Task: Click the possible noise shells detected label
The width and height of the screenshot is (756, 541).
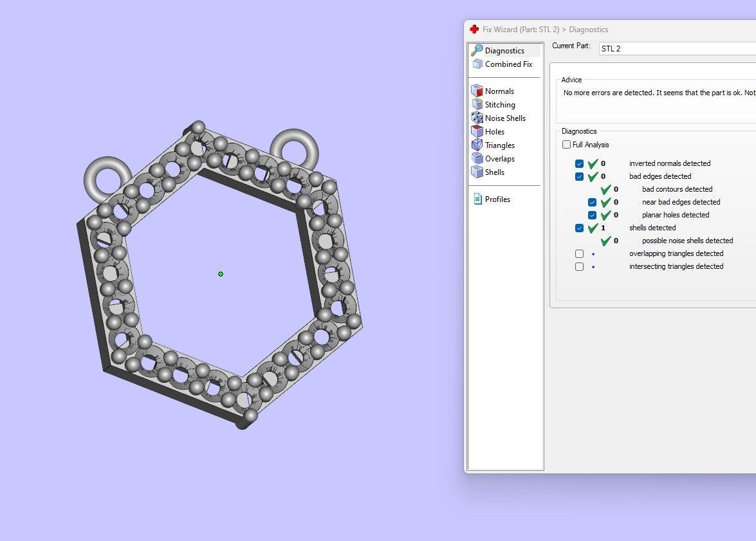Action: pos(688,241)
